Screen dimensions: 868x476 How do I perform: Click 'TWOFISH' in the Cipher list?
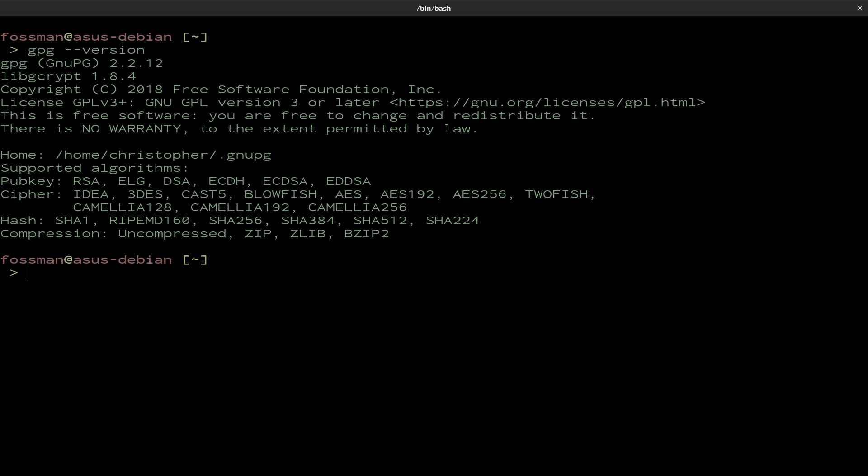click(x=556, y=194)
